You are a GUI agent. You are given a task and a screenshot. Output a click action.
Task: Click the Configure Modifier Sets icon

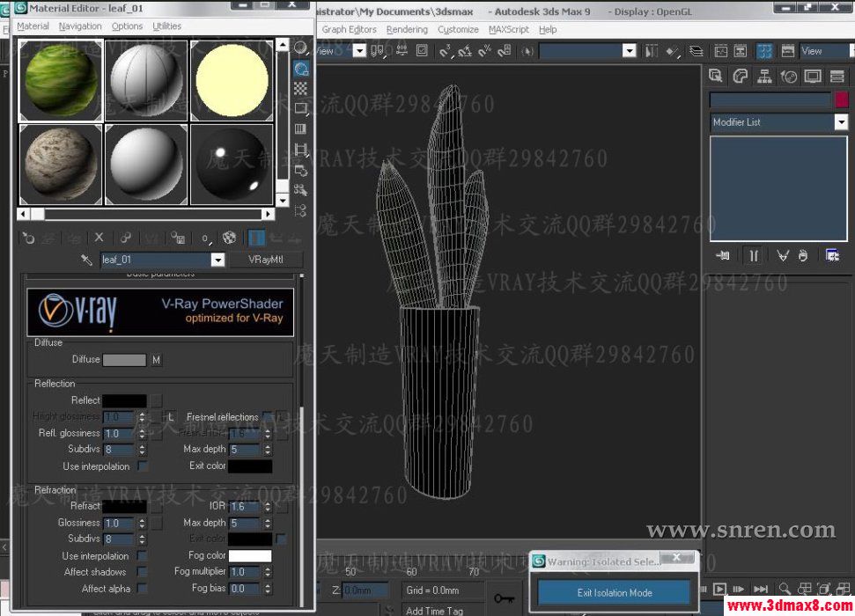(833, 255)
